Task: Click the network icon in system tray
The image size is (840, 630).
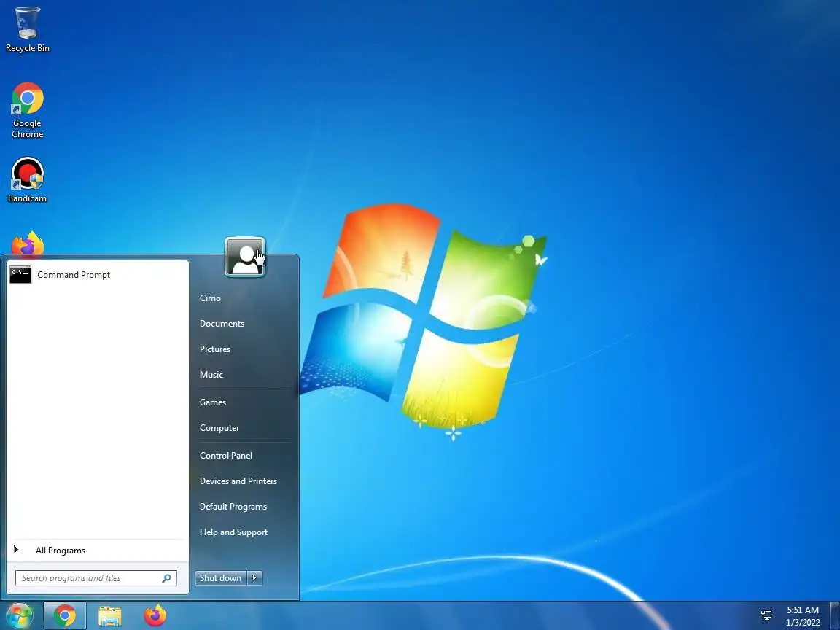Action: coord(766,616)
